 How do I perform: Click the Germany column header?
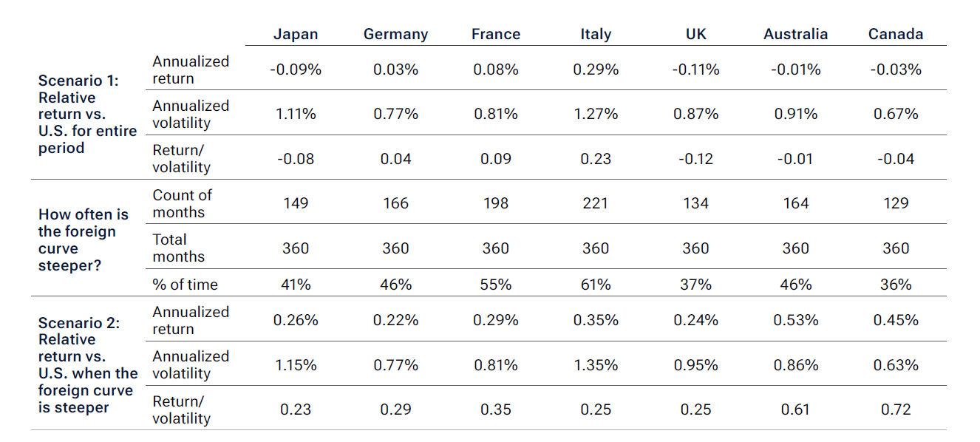click(x=395, y=34)
